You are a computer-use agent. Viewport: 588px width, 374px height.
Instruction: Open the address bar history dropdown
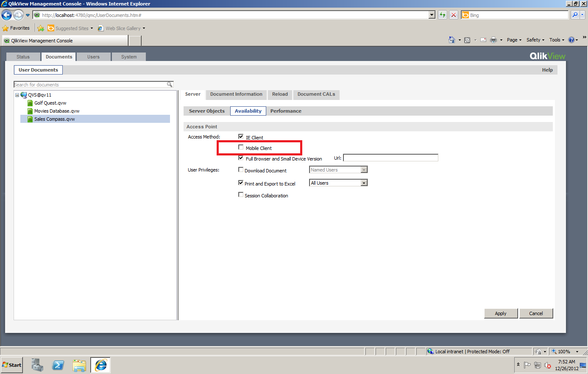[432, 15]
